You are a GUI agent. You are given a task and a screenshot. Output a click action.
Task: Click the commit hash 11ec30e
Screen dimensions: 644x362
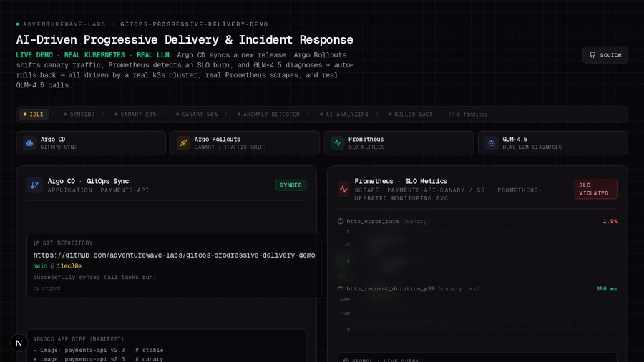pos(69,266)
